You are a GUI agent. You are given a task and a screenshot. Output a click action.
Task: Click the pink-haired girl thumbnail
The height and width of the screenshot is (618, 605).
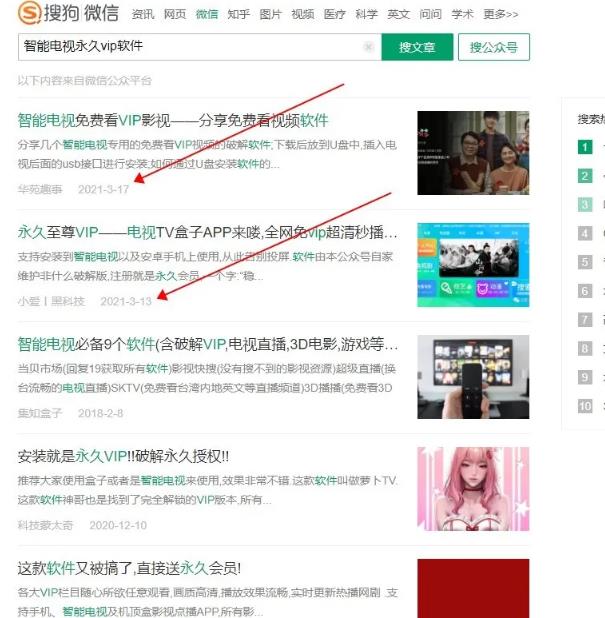473,489
